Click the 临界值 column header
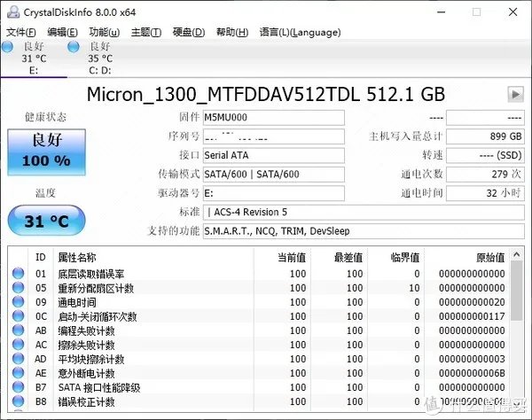Screen dimensions: 532x420 tap(395, 257)
